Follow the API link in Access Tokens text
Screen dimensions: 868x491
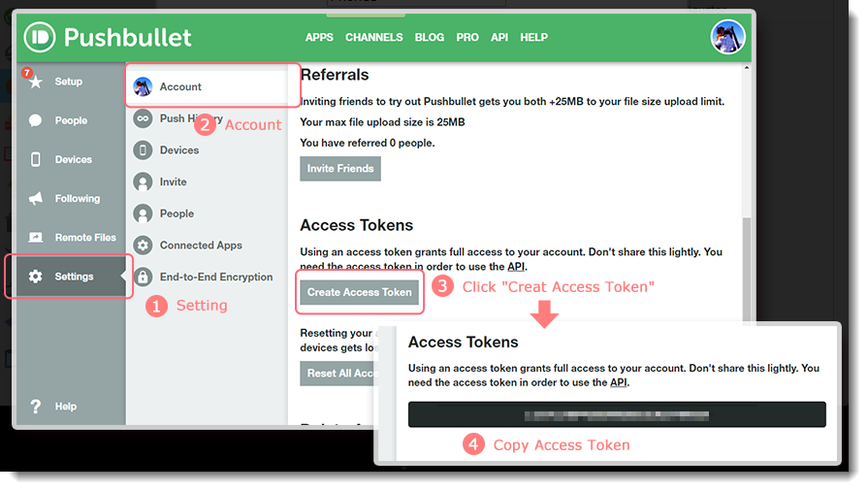click(516, 267)
